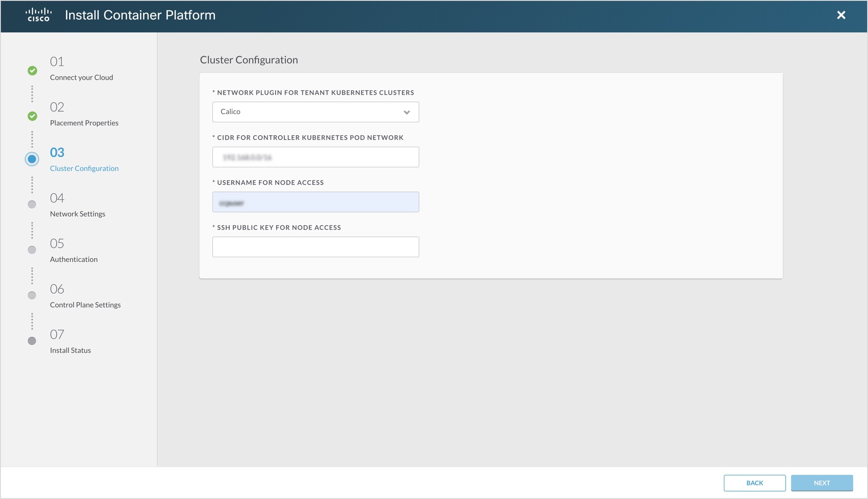Viewport: 868px width, 499px height.
Task: Click the gray step circle beside Network Settings
Action: (x=32, y=204)
